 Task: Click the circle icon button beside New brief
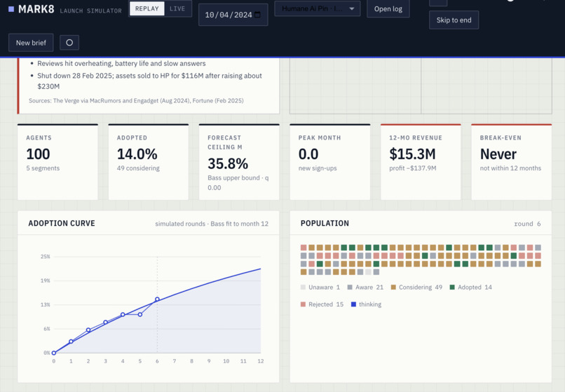coord(69,43)
